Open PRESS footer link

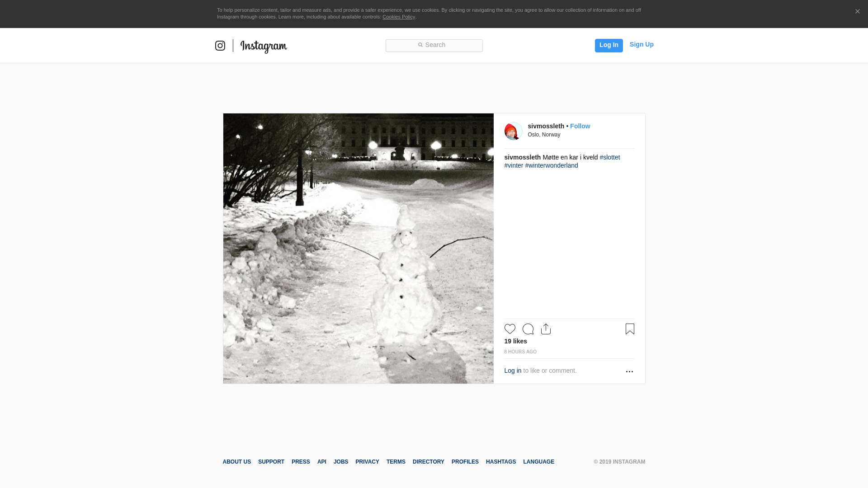click(x=301, y=462)
